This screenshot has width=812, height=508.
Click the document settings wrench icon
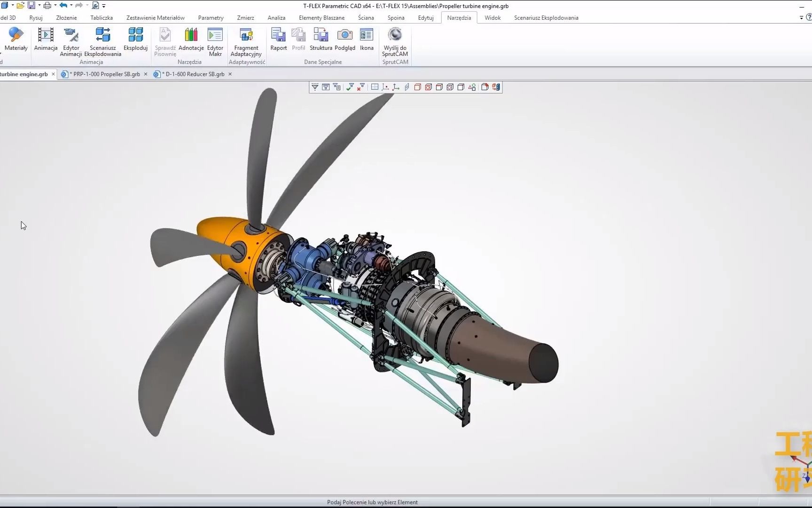point(95,6)
